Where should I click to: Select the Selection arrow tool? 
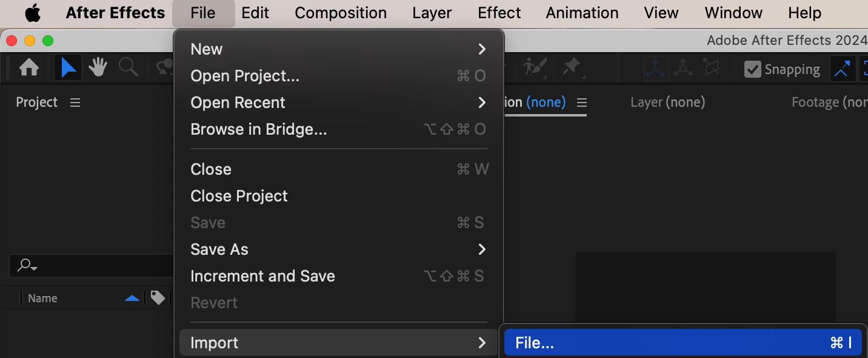[68, 68]
